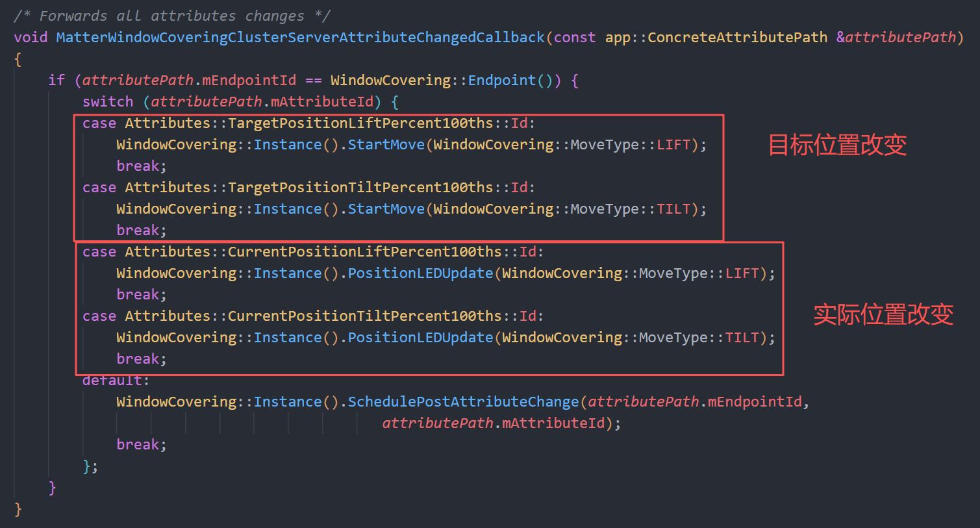Click the red annotation 目标位置改变
980x528 pixels.
pos(837,145)
